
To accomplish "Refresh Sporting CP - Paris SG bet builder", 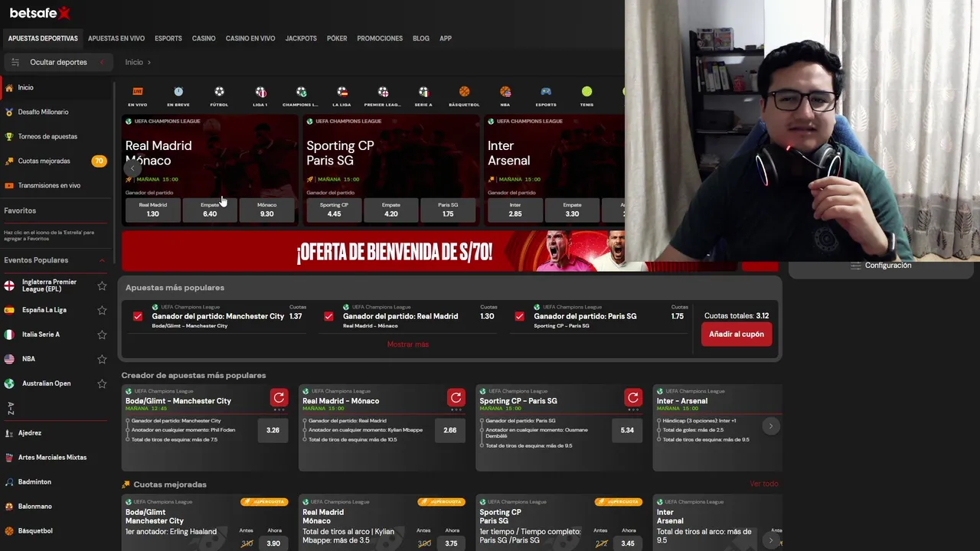I will click(633, 398).
